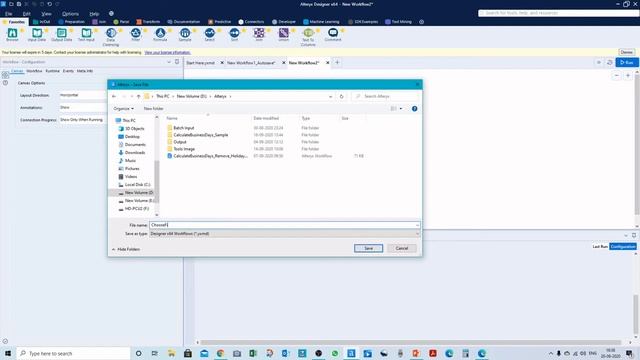Click the Windows Start button
640x360 pixels.
coord(8,353)
